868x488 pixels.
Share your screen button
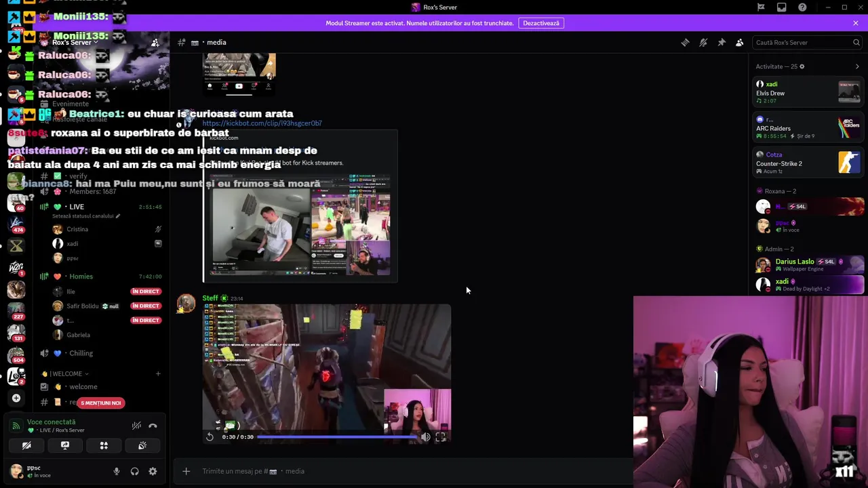(65, 445)
